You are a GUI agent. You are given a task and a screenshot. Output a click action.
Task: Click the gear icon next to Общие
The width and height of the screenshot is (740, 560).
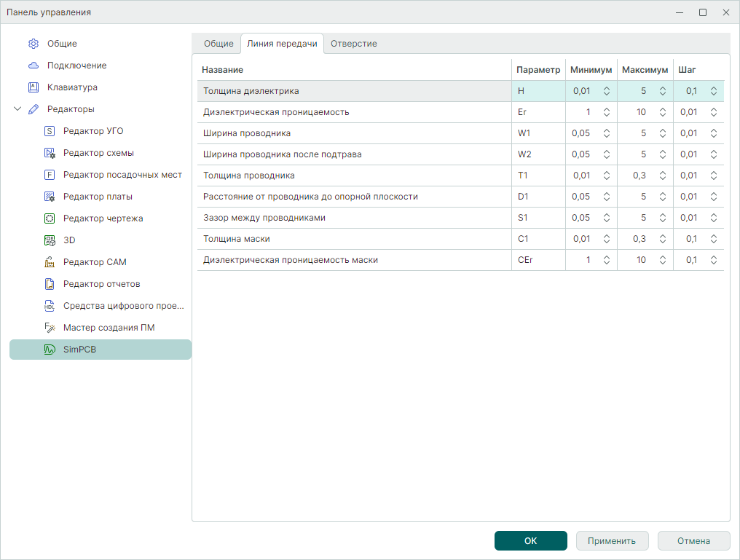33,44
